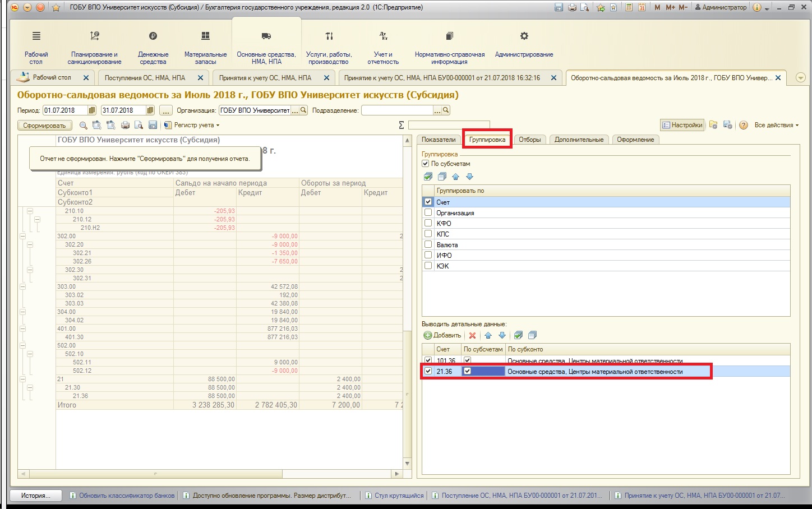The height and width of the screenshot is (509, 812).
Task: Delete the selected row with the red X
Action: 472,335
